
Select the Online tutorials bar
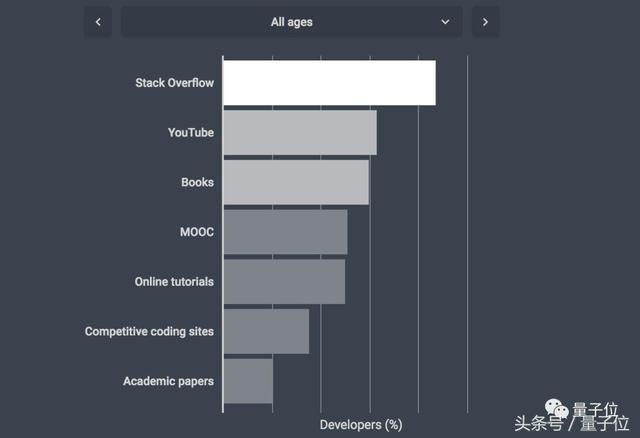coord(284,282)
